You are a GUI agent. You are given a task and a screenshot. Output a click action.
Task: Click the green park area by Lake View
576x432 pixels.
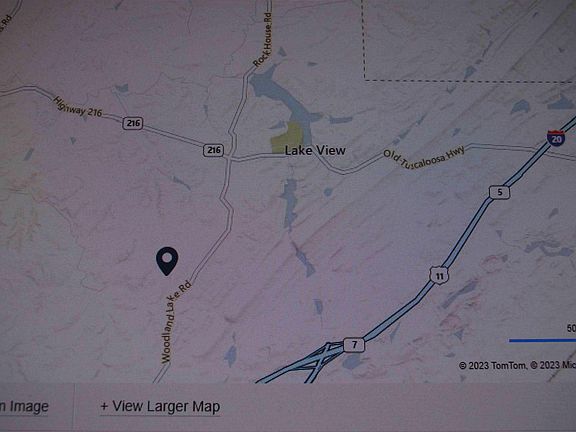[288, 139]
